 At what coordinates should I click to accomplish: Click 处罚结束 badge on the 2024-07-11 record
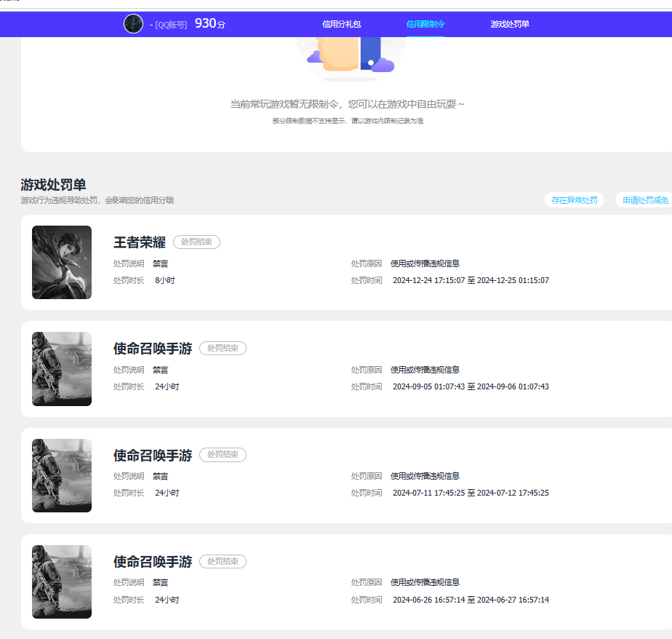pos(223,455)
